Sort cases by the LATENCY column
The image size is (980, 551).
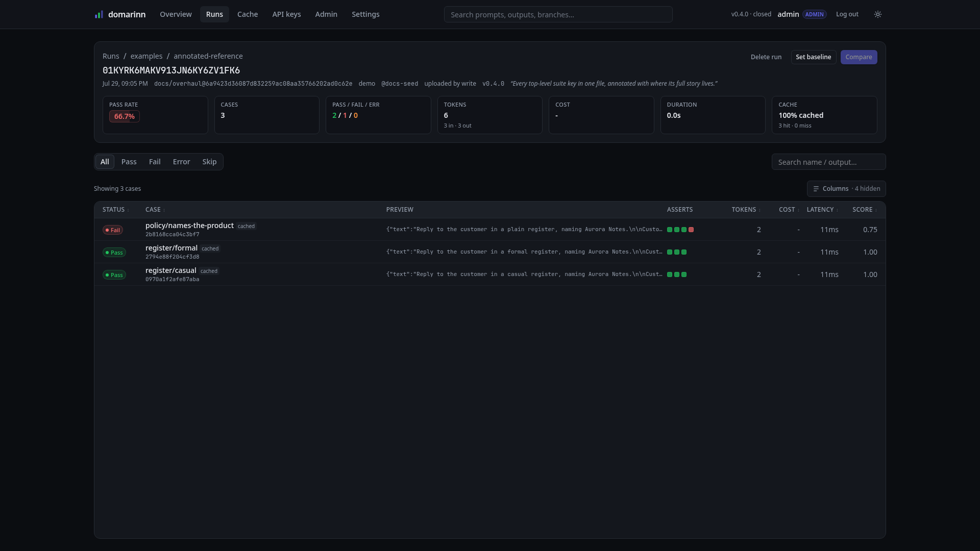pyautogui.click(x=822, y=210)
